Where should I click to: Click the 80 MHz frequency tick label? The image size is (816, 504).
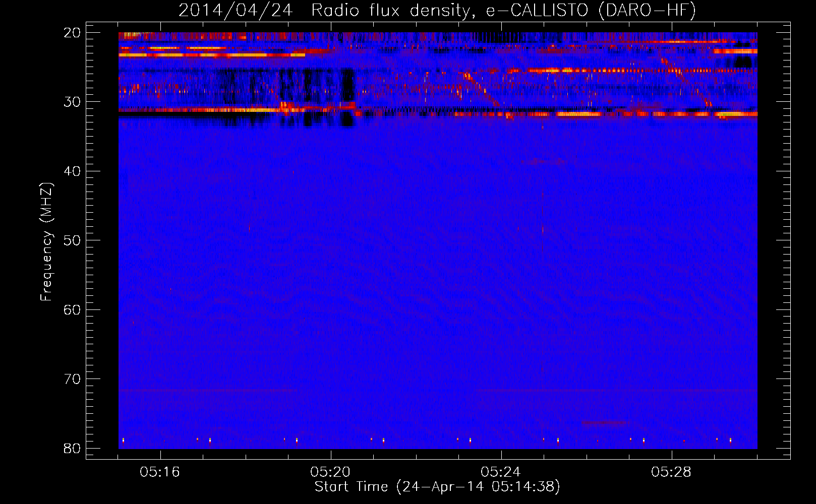click(73, 449)
